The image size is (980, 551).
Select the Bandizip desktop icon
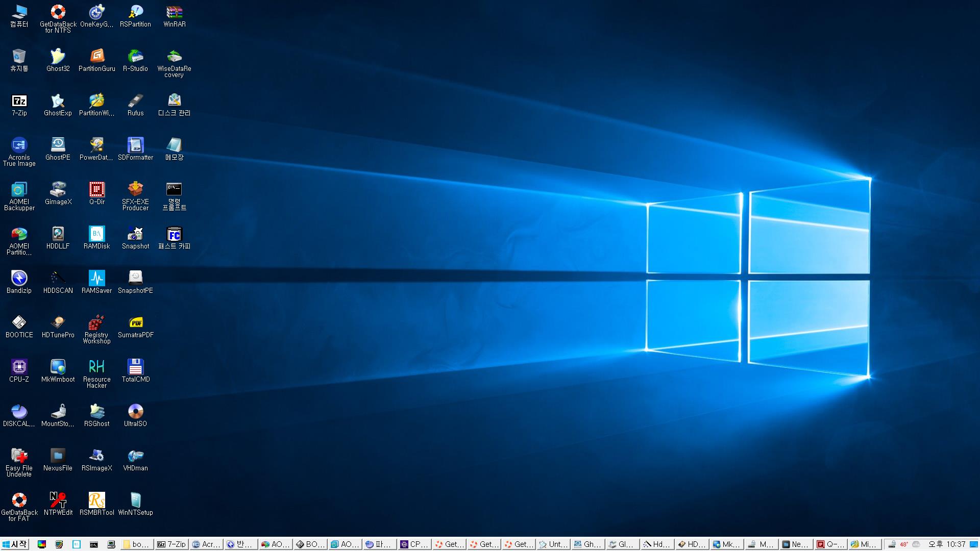(19, 282)
